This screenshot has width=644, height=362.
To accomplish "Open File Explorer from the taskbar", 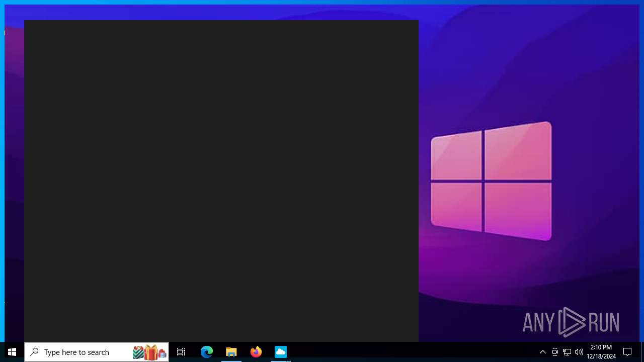I will point(231,352).
